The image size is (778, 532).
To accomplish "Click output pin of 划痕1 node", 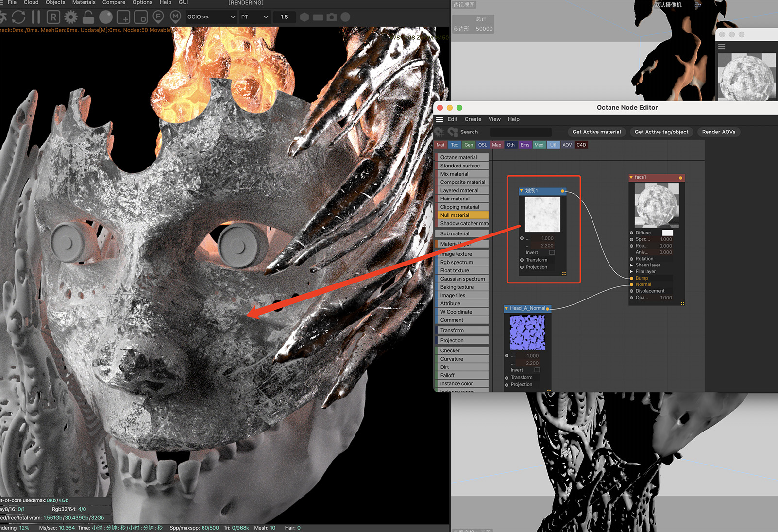I will pyautogui.click(x=563, y=191).
